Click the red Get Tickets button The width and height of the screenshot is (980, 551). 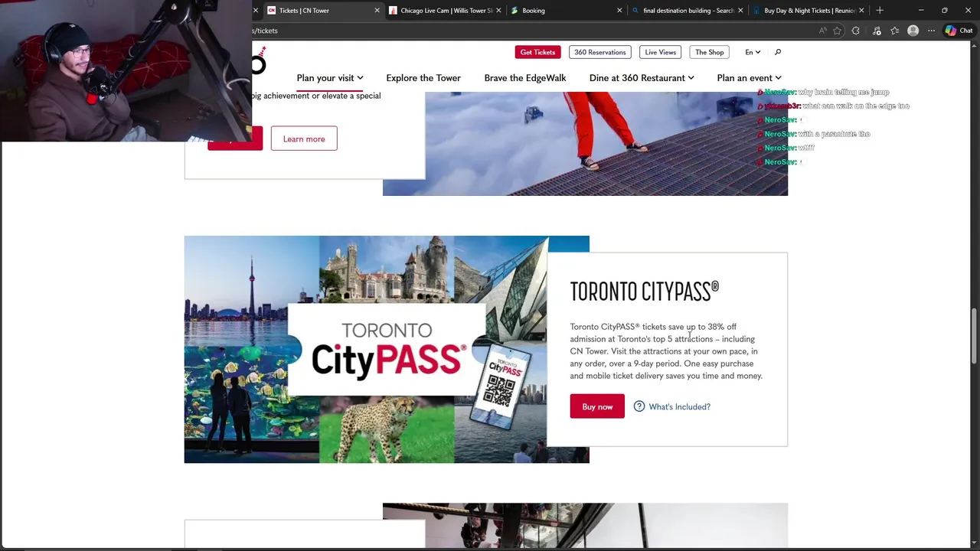point(537,52)
